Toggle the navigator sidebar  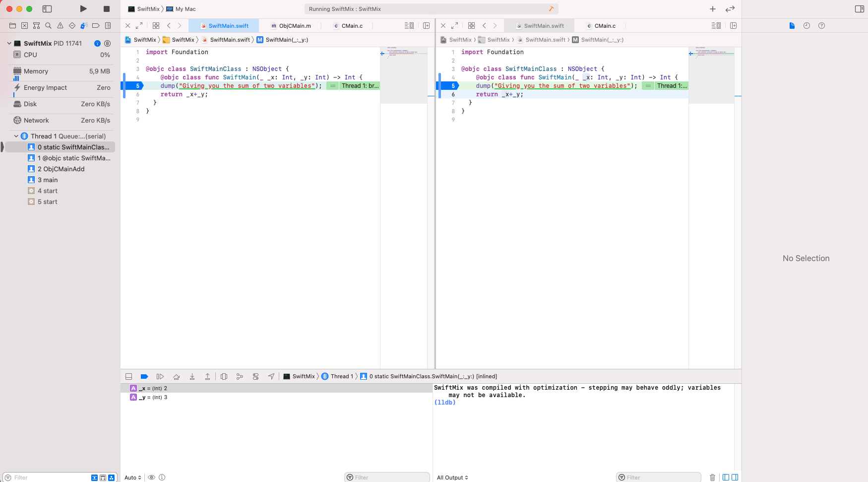(x=47, y=9)
